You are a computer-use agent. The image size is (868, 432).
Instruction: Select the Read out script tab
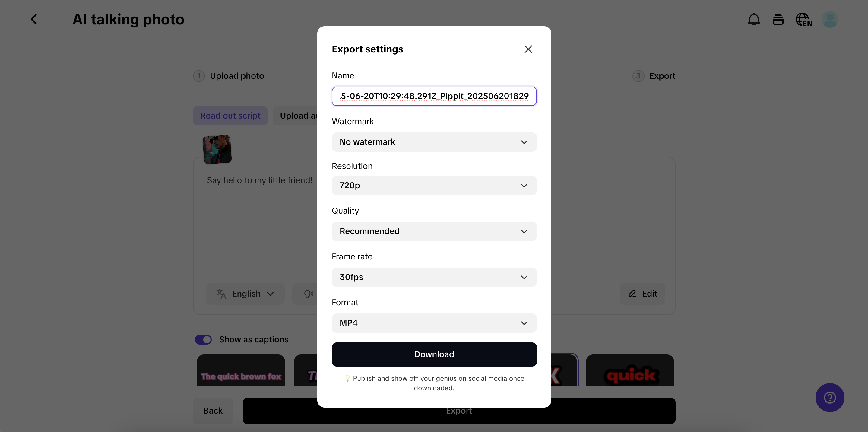230,116
